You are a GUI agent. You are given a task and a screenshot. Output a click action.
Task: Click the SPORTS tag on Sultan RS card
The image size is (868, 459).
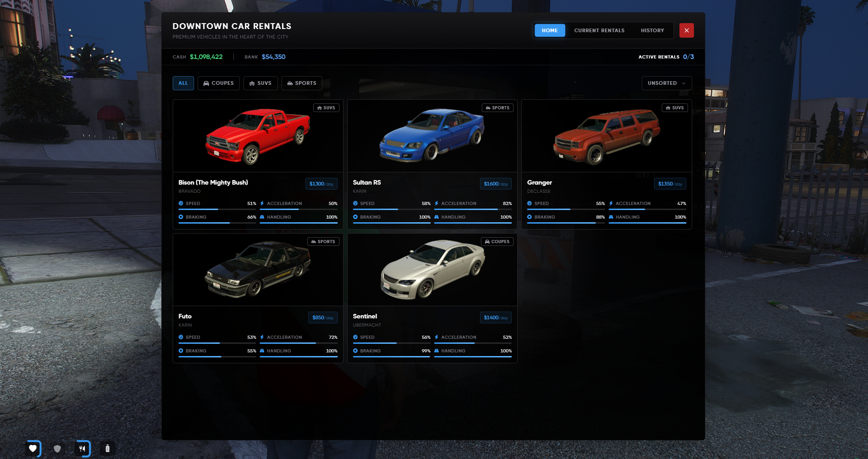(498, 108)
